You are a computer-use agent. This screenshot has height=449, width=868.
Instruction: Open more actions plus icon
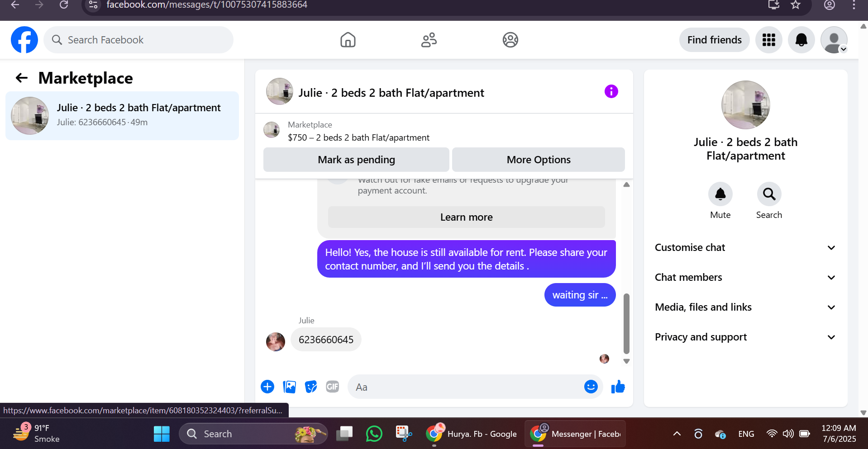point(267,387)
